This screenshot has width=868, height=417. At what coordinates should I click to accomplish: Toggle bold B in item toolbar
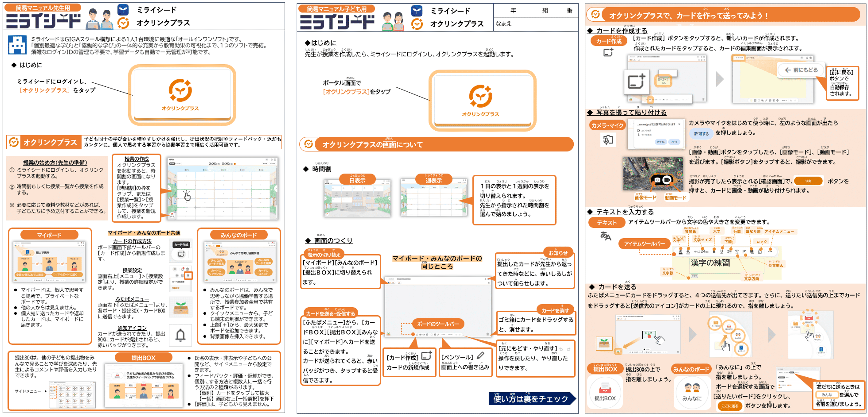coord(714,252)
